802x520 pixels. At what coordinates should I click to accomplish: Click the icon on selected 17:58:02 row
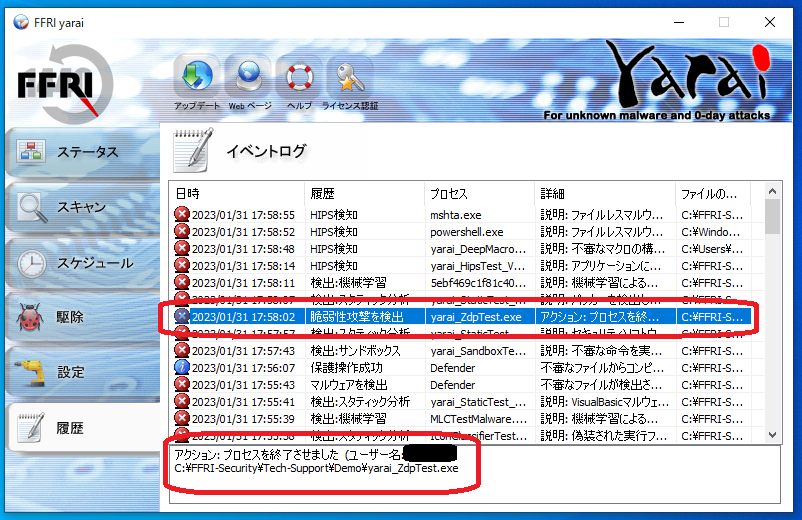click(x=182, y=316)
